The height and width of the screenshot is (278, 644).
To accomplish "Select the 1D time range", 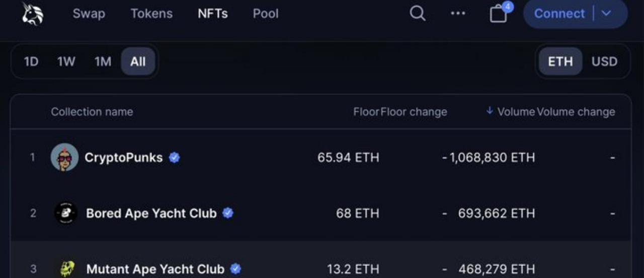I will 31,62.
